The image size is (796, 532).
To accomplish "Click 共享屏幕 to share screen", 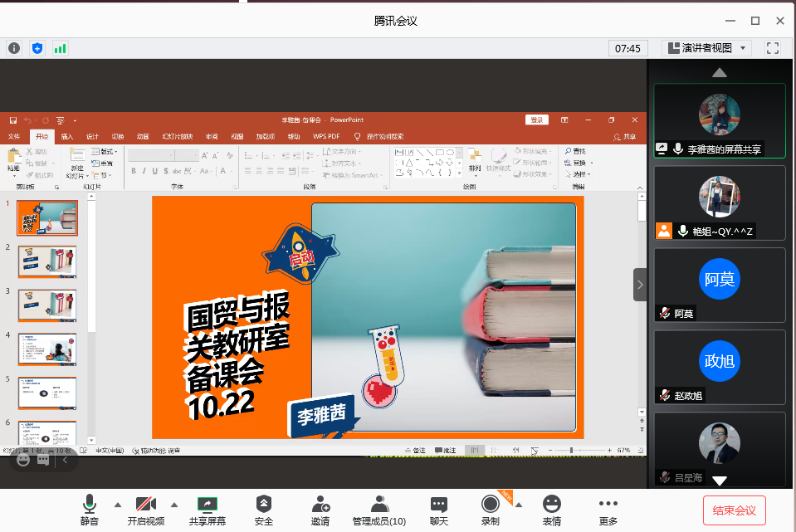I will [207, 510].
